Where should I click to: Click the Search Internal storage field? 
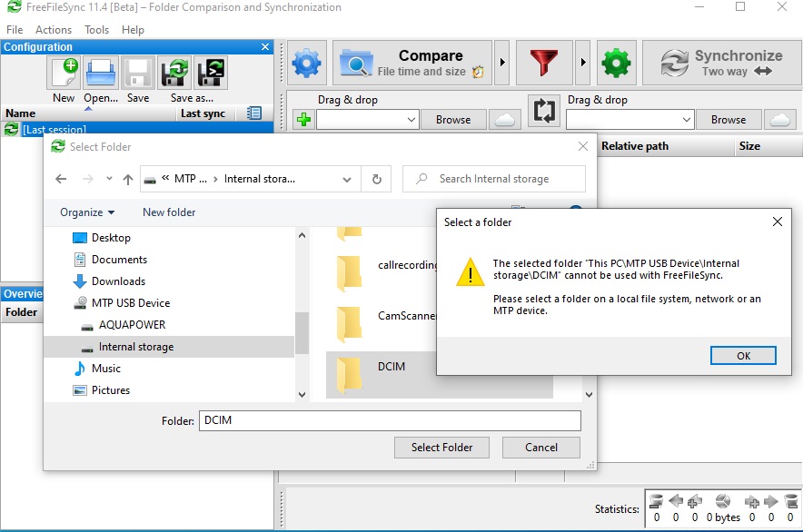pyautogui.click(x=494, y=179)
